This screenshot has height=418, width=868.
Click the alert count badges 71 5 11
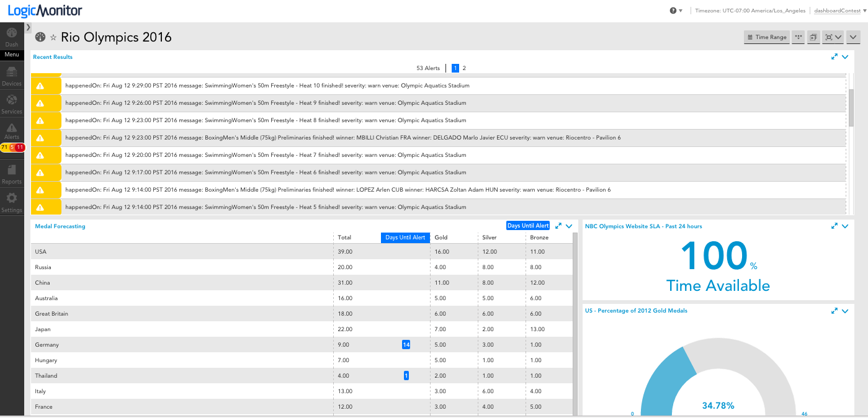pyautogui.click(x=12, y=147)
